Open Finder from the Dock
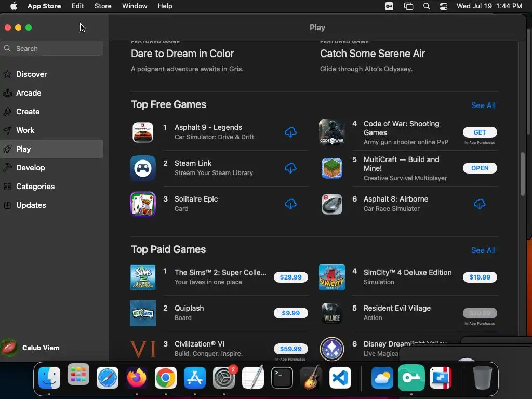The height and width of the screenshot is (399, 532). point(49,378)
